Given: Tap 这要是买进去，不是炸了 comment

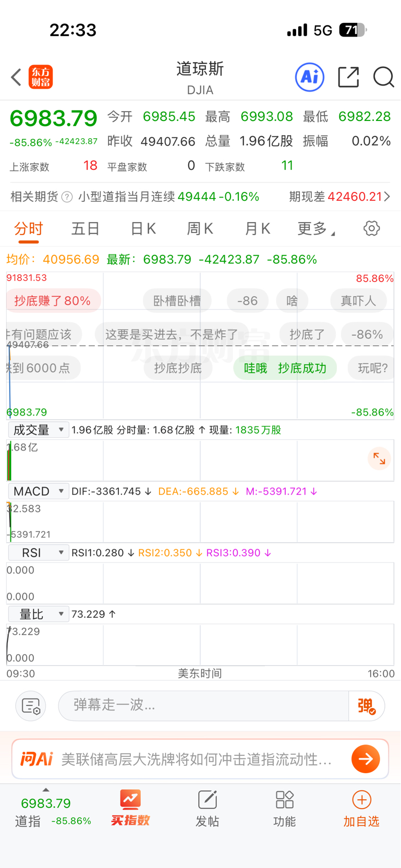Looking at the screenshot, I should (172, 334).
